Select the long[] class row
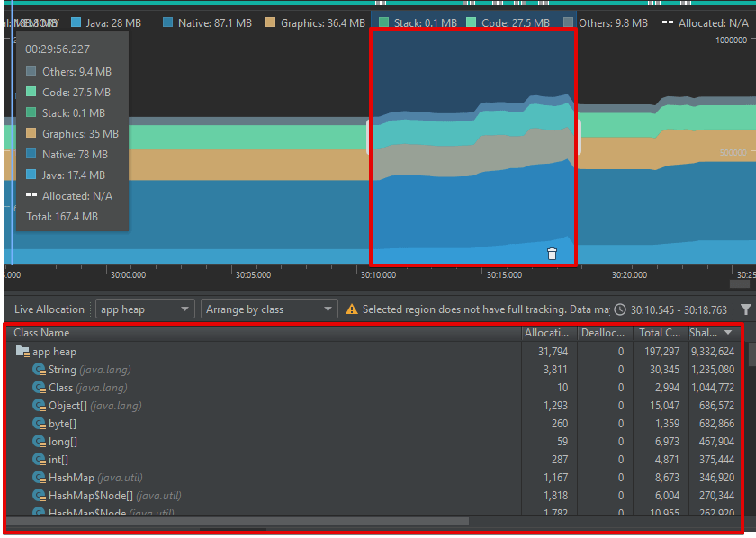 [x=270, y=442]
